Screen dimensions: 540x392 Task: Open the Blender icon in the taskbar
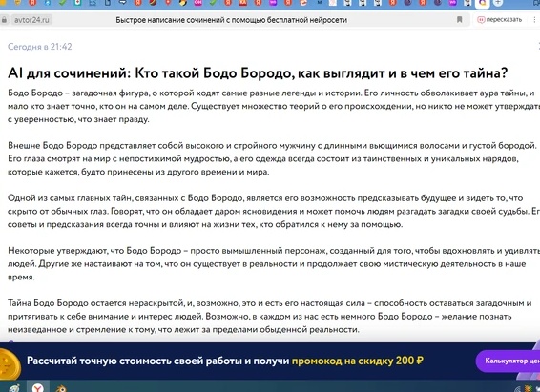62,388
